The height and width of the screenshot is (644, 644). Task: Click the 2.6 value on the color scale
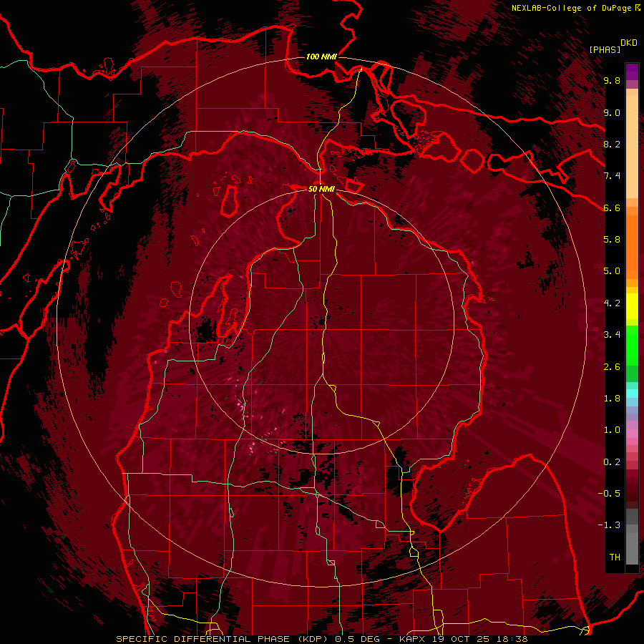tap(612, 367)
